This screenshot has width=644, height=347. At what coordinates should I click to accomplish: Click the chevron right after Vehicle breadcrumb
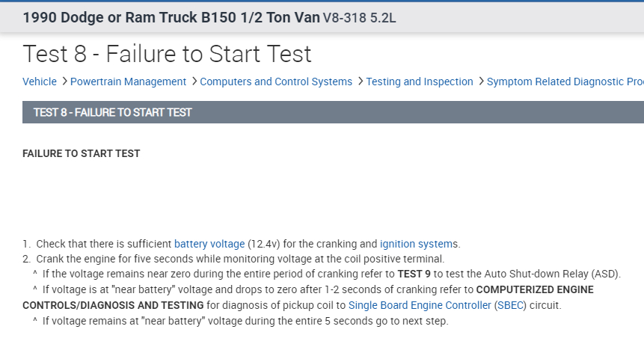pyautogui.click(x=64, y=82)
